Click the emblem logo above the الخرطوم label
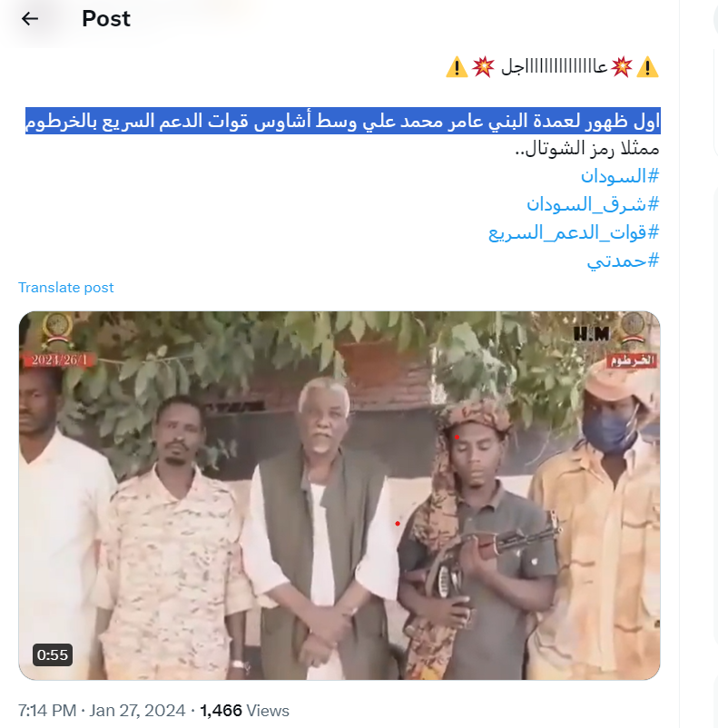The height and width of the screenshot is (728, 718). 633,328
